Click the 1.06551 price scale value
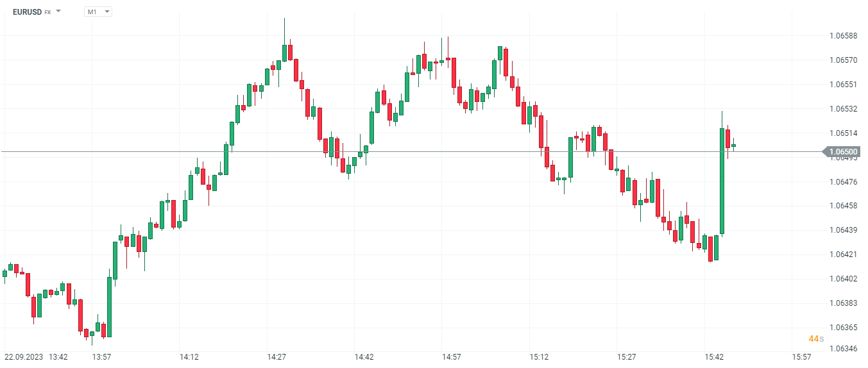 coord(843,84)
